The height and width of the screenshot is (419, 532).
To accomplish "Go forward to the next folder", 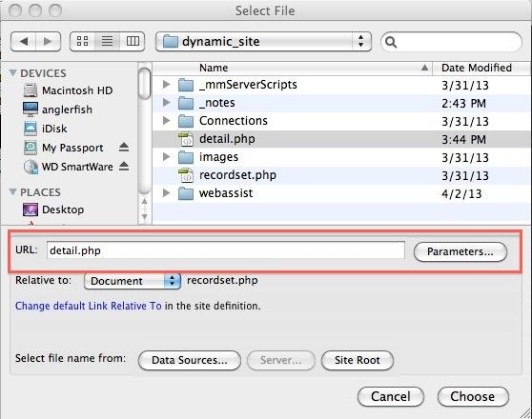I will pos(49,41).
